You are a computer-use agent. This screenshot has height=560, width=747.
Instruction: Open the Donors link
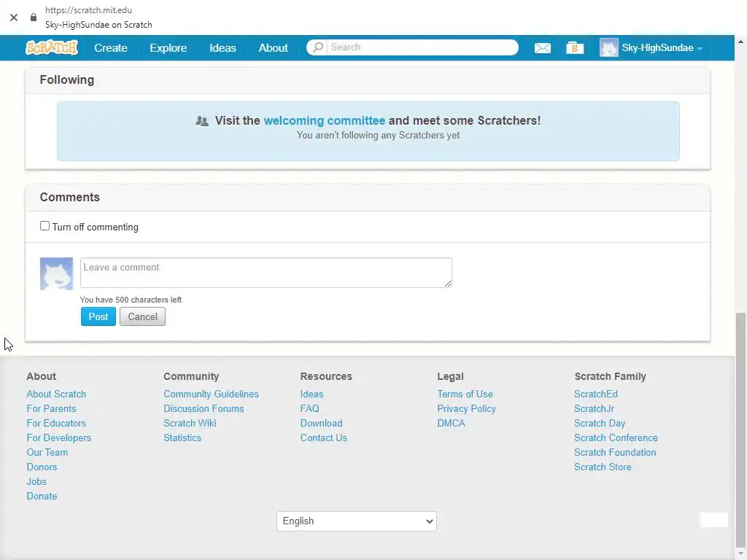(42, 467)
